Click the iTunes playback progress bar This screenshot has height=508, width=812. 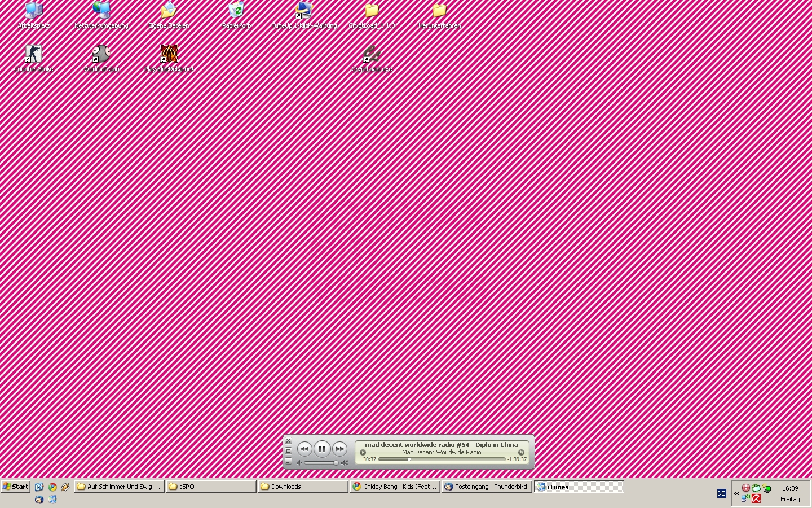[442, 459]
